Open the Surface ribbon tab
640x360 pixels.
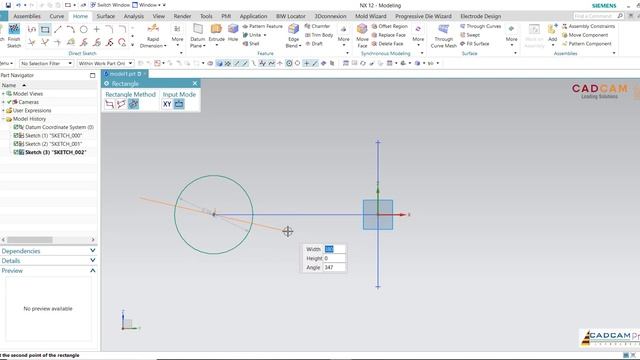pyautogui.click(x=105, y=16)
